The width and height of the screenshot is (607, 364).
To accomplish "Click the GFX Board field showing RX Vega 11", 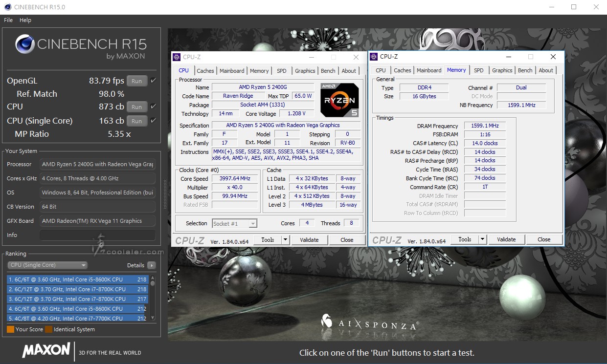I will click(x=97, y=221).
